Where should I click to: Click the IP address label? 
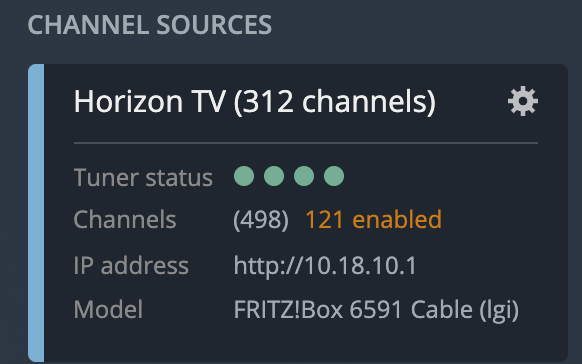pyautogui.click(x=131, y=266)
